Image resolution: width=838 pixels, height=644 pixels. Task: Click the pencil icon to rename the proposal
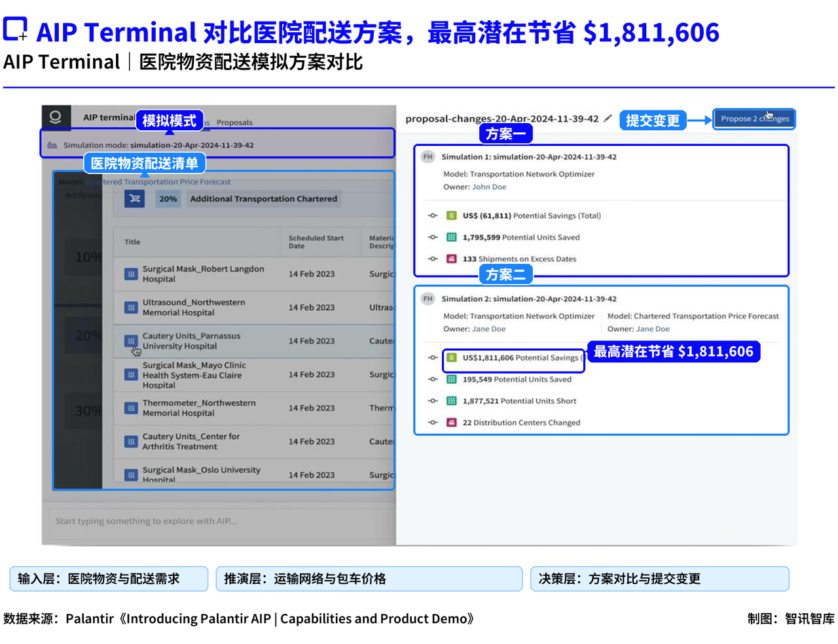608,118
